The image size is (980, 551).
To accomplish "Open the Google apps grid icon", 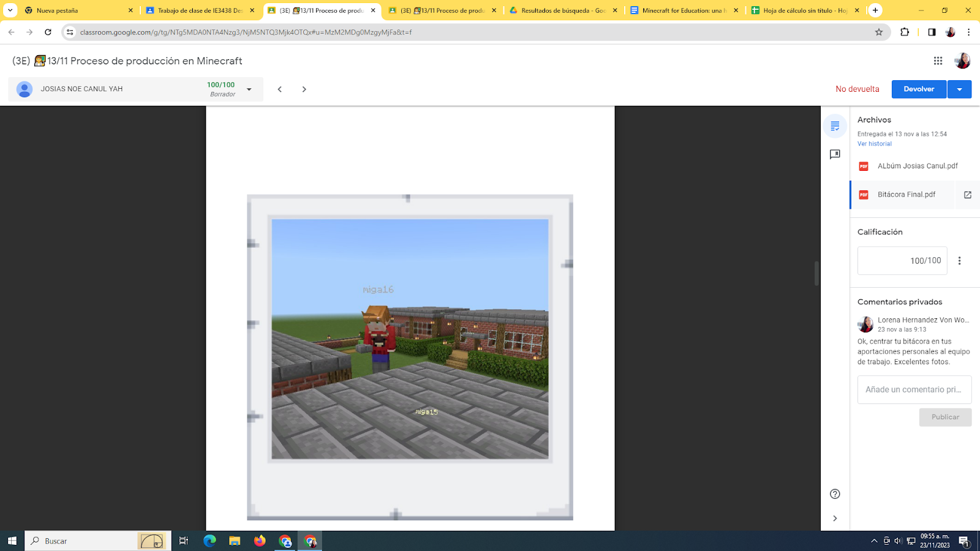I will [x=938, y=61].
